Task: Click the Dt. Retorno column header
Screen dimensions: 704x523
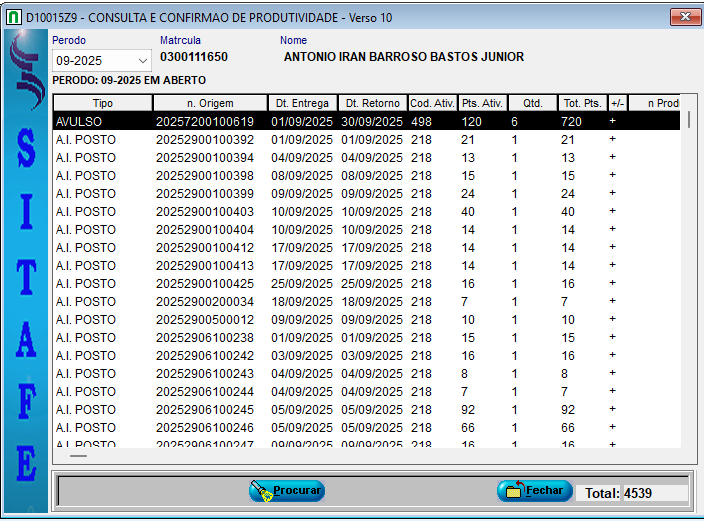Action: click(x=371, y=103)
